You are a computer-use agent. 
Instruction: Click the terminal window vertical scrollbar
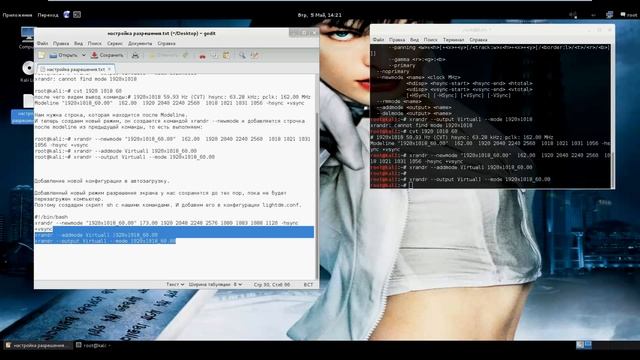[612, 116]
